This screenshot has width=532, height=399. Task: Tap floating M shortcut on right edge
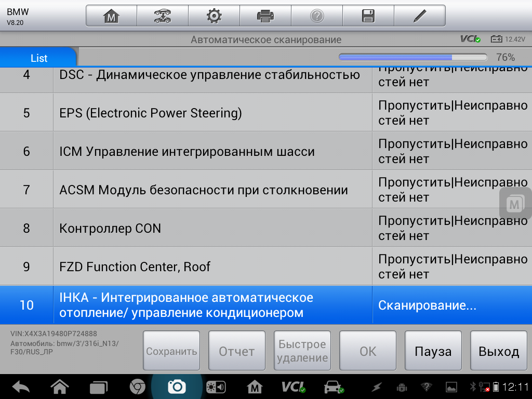pos(514,204)
